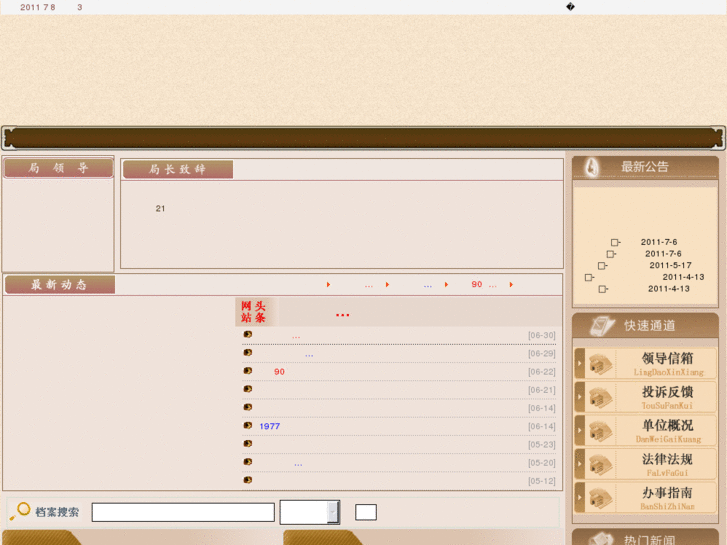Screen dimensions: 727x545
Task: Click the 投诉反馈 button icon
Action: (x=599, y=398)
